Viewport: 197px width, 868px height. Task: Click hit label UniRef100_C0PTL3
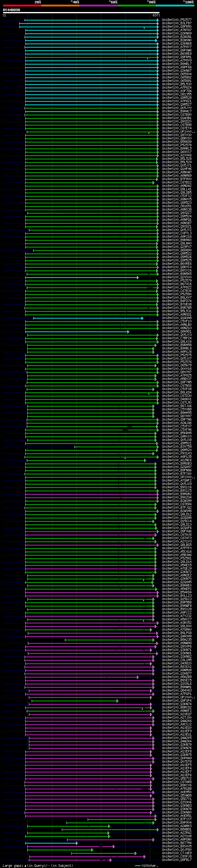tap(177, 233)
